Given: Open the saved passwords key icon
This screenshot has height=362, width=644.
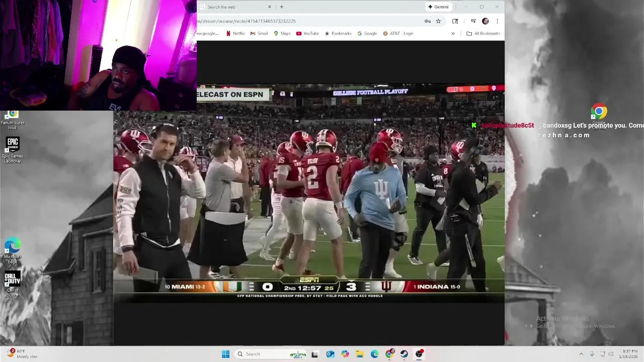Looking at the screenshot, I should [427, 21].
